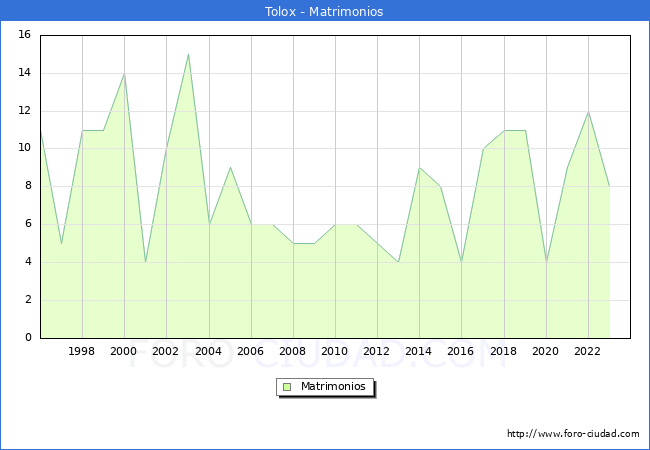
Task: Click the 16 y-axis value label
Action: 25,34
